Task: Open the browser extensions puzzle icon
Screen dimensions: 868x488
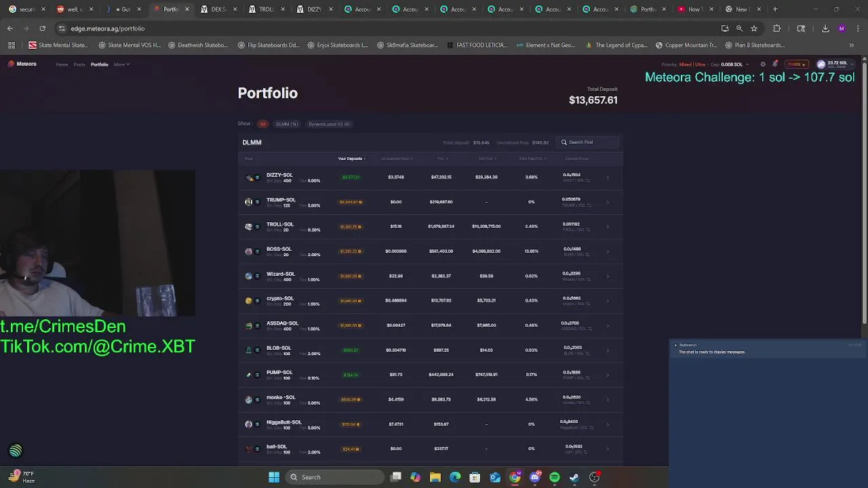Action: pyautogui.click(x=777, y=28)
